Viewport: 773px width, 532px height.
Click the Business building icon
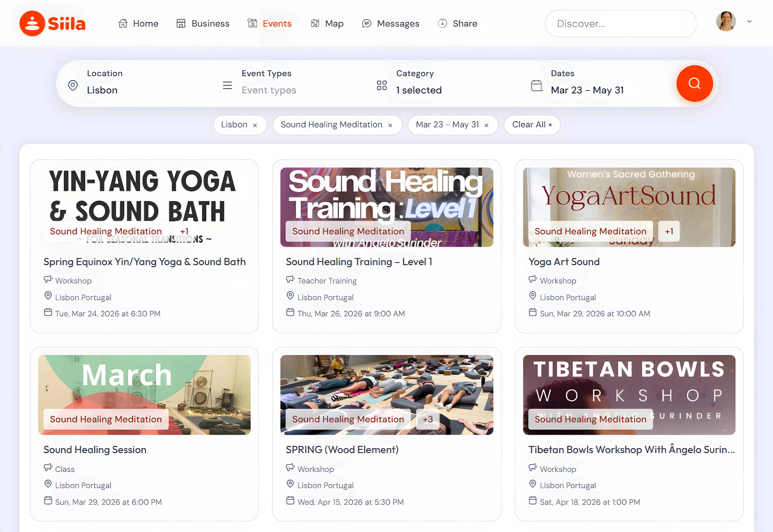pos(181,23)
